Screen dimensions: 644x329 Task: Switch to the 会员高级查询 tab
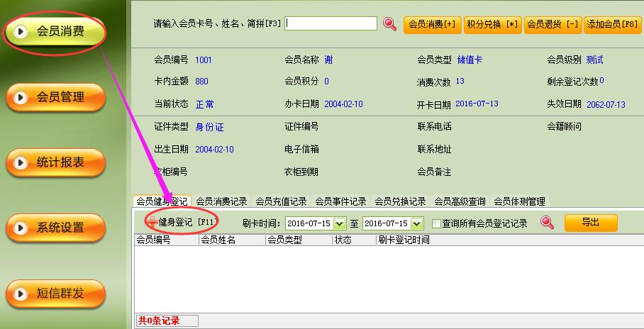pyautogui.click(x=460, y=201)
